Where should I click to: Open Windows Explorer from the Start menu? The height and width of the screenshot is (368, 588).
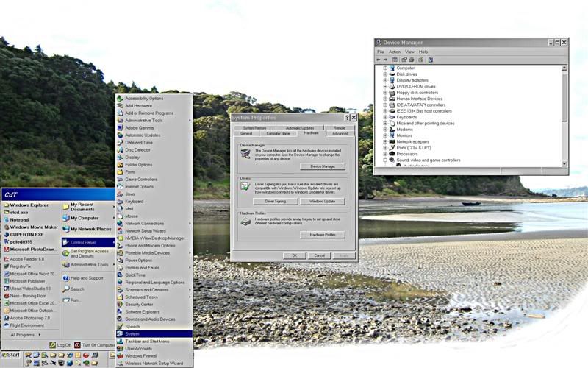(x=29, y=205)
